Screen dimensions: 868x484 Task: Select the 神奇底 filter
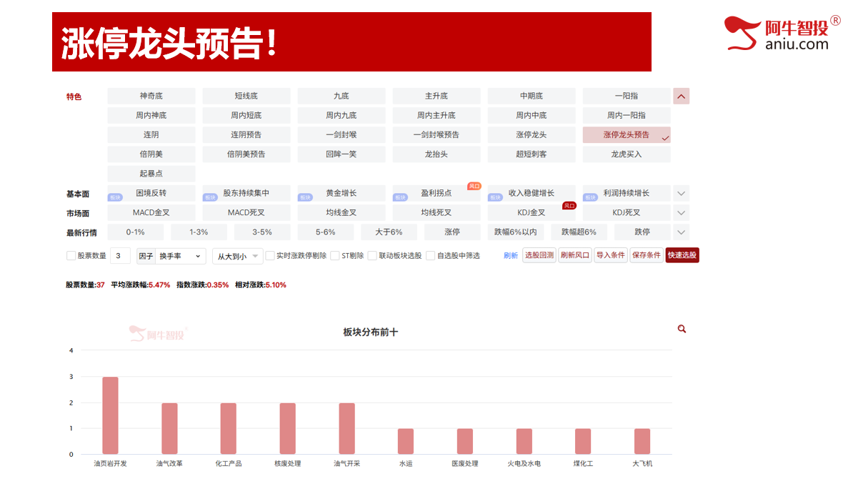(151, 96)
